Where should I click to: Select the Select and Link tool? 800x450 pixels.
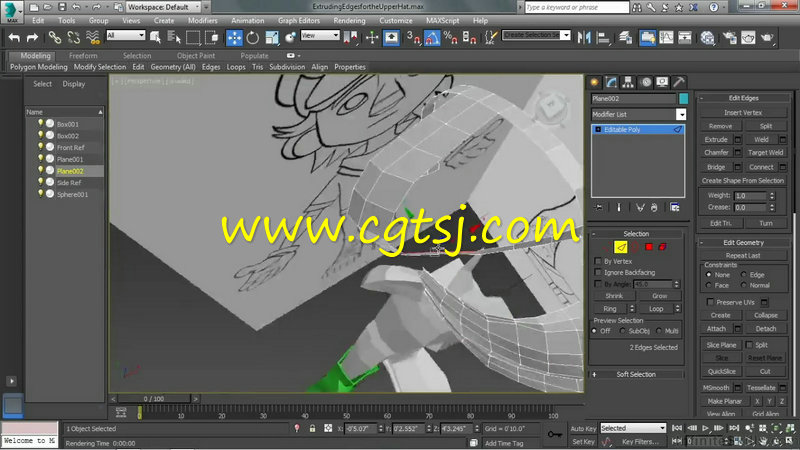coord(55,37)
